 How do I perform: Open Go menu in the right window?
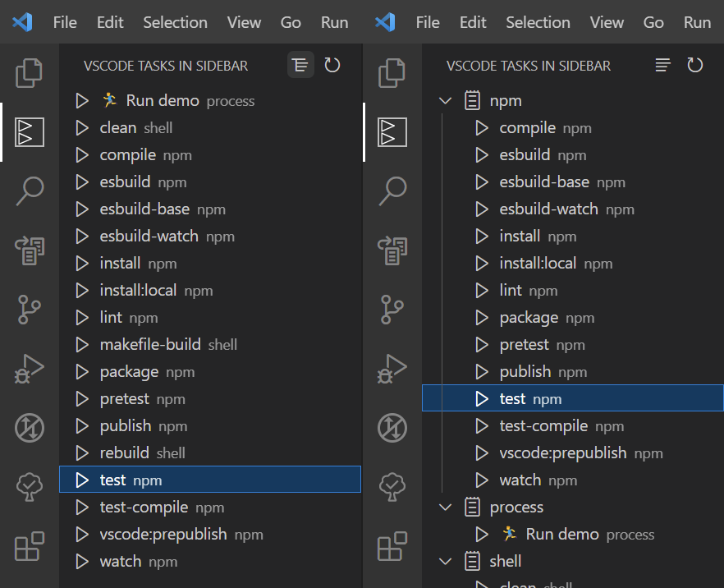pos(653,22)
